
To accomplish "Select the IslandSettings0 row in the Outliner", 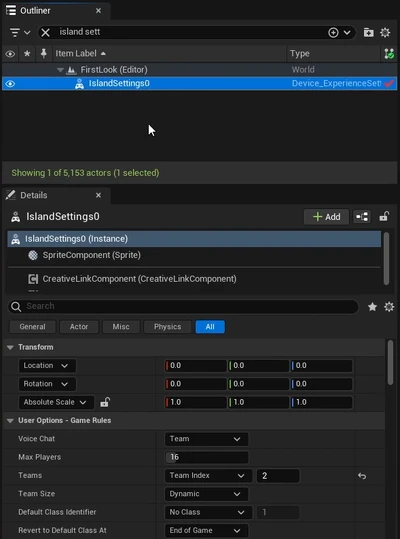I will tap(199, 84).
